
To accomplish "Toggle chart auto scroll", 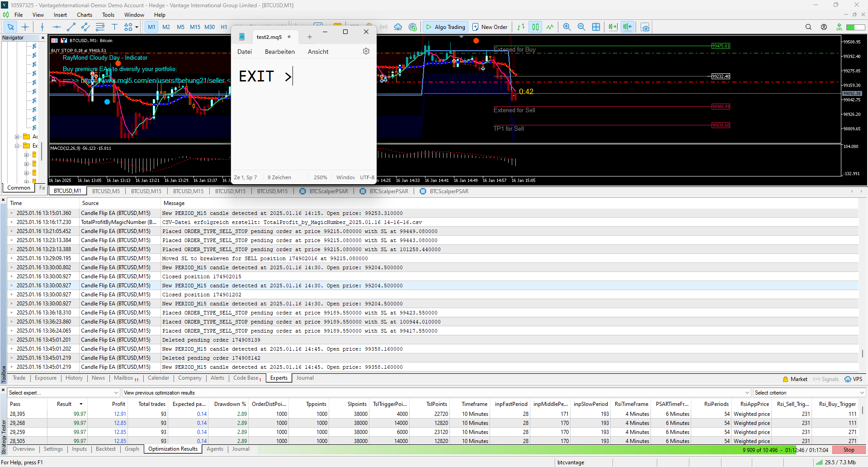I will pyautogui.click(x=613, y=27).
